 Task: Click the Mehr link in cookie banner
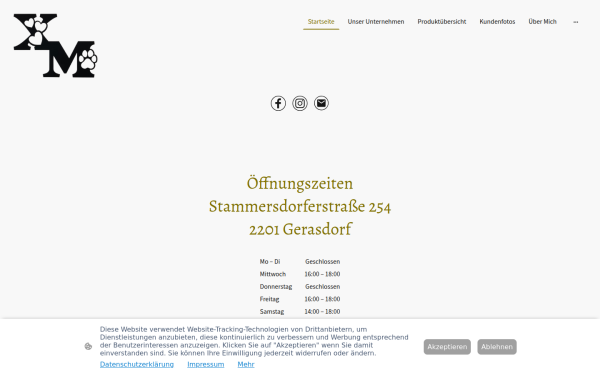tap(246, 364)
